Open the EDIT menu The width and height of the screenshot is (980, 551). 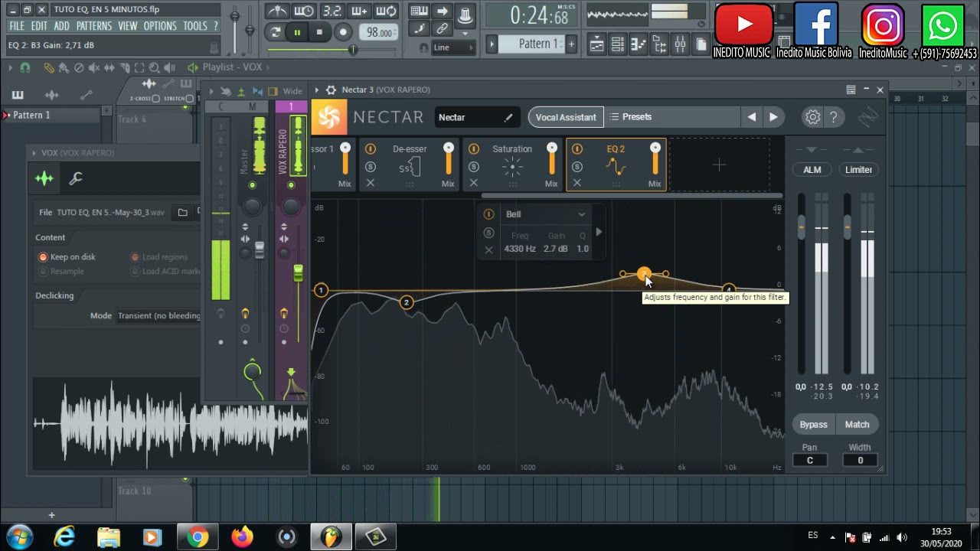[x=39, y=26]
